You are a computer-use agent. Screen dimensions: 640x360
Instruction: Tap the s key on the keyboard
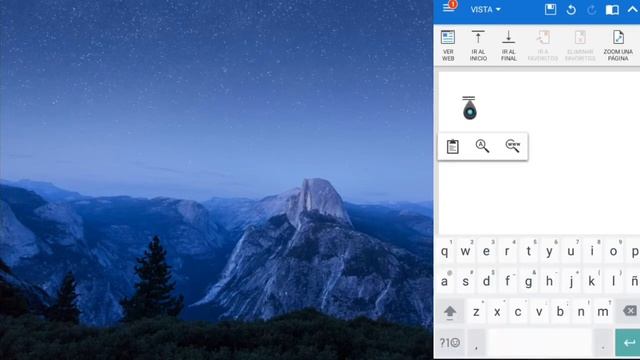pyautogui.click(x=465, y=281)
